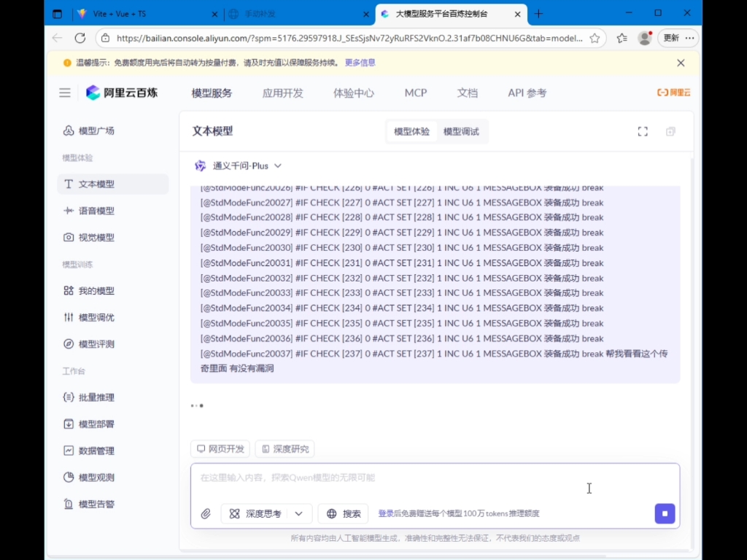Click the chat panel vertical scrollbar

tap(692, 352)
